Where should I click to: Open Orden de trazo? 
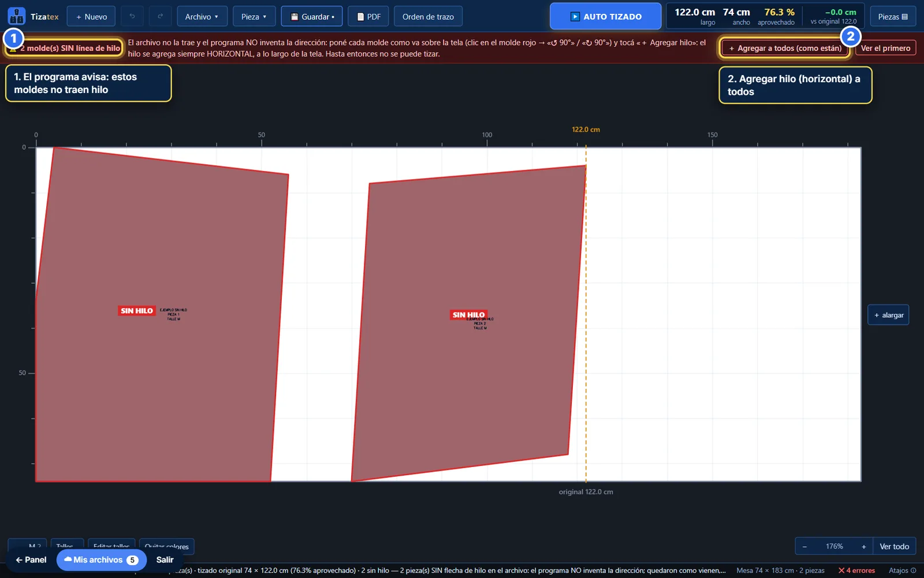pos(428,16)
